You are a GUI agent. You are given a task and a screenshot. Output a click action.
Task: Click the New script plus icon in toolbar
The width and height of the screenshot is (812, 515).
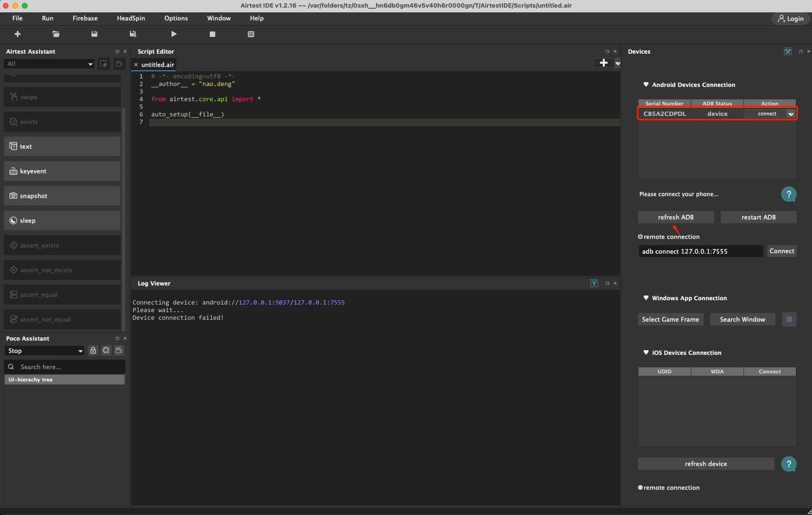[x=18, y=34]
